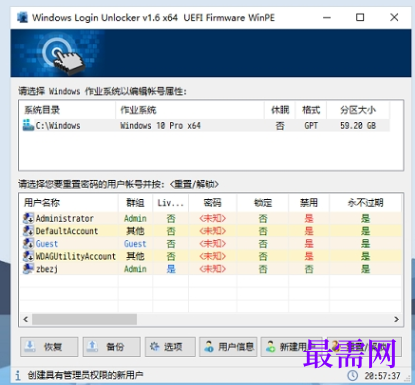Click the 禁用 column header
Screen dimensions: 415x385
click(x=309, y=203)
